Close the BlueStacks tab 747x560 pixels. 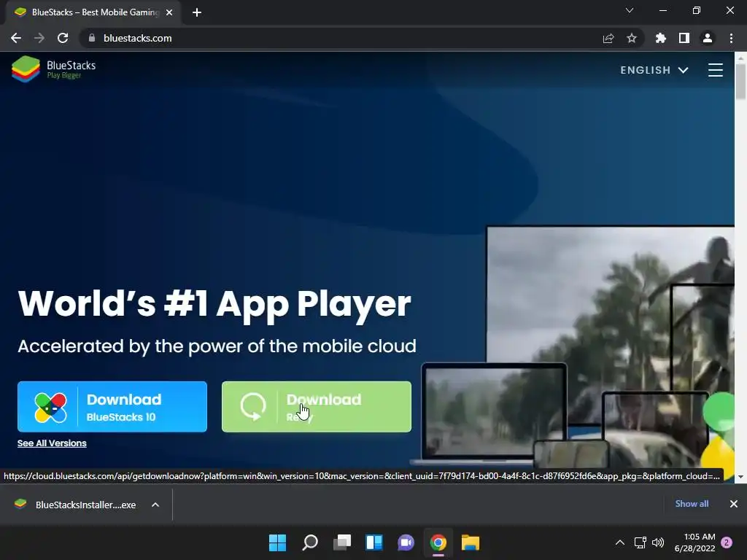(x=169, y=12)
